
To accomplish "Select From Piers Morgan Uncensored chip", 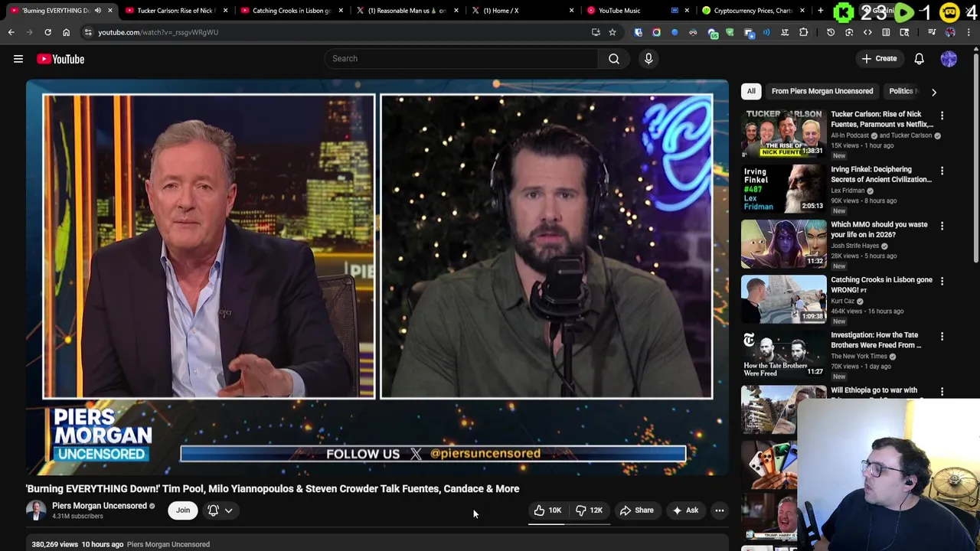I will click(822, 91).
